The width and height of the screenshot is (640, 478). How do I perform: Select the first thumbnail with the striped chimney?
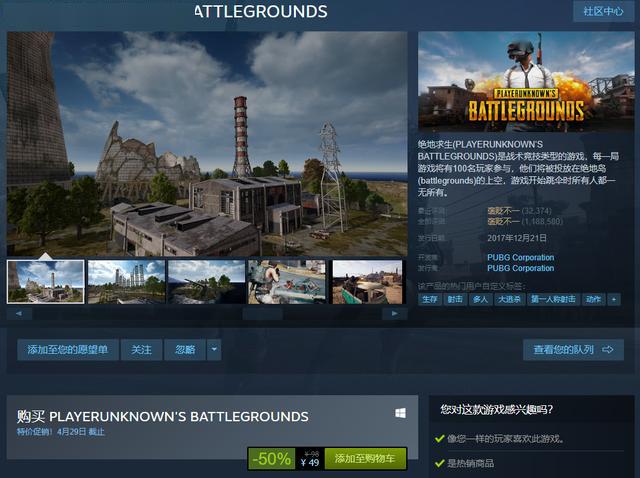pos(46,282)
